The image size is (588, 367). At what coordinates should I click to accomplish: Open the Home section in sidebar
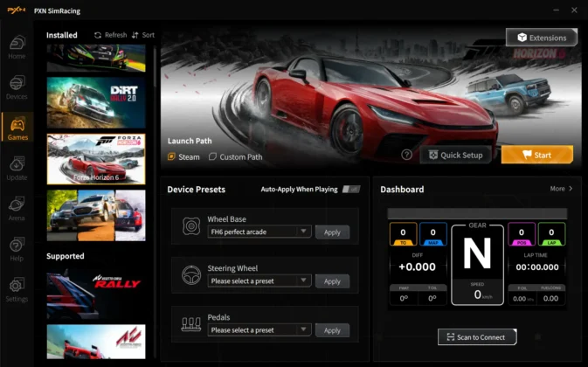pos(17,47)
